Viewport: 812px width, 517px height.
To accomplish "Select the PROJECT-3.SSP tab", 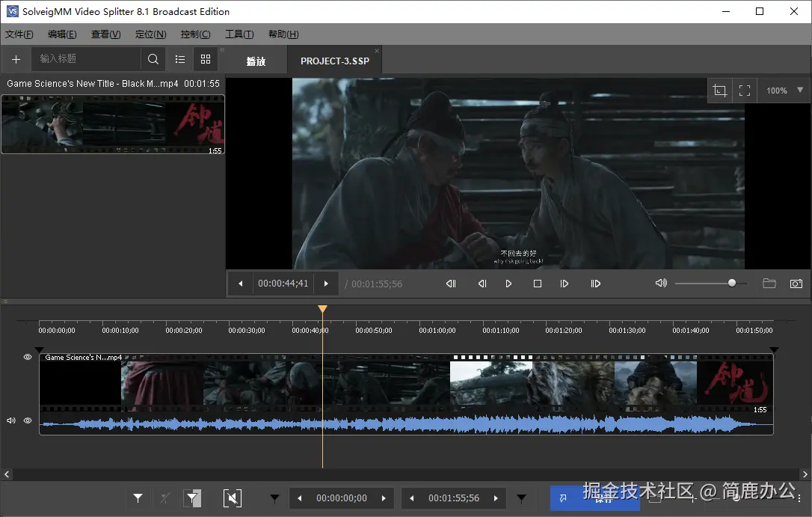I will pos(334,61).
